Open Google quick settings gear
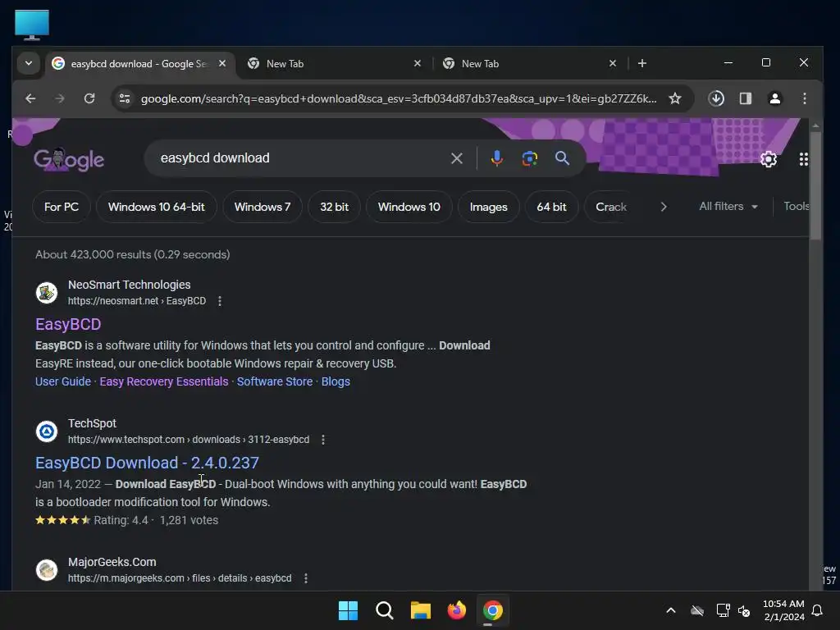This screenshot has width=840, height=630. pyautogui.click(x=768, y=159)
